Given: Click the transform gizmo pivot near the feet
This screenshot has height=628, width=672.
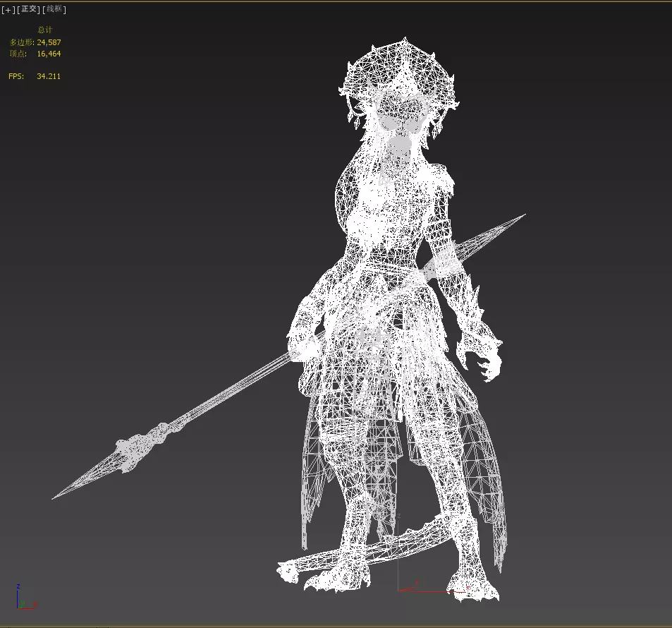Looking at the screenshot, I should tap(399, 591).
